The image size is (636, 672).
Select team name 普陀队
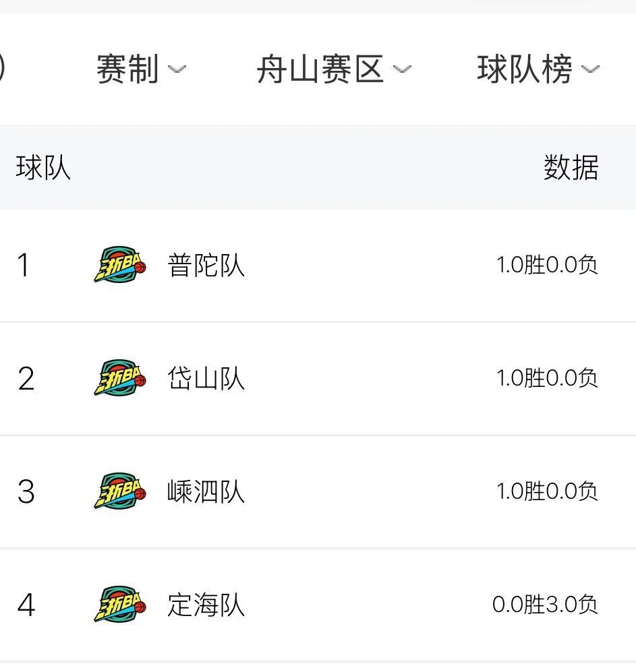[206, 266]
